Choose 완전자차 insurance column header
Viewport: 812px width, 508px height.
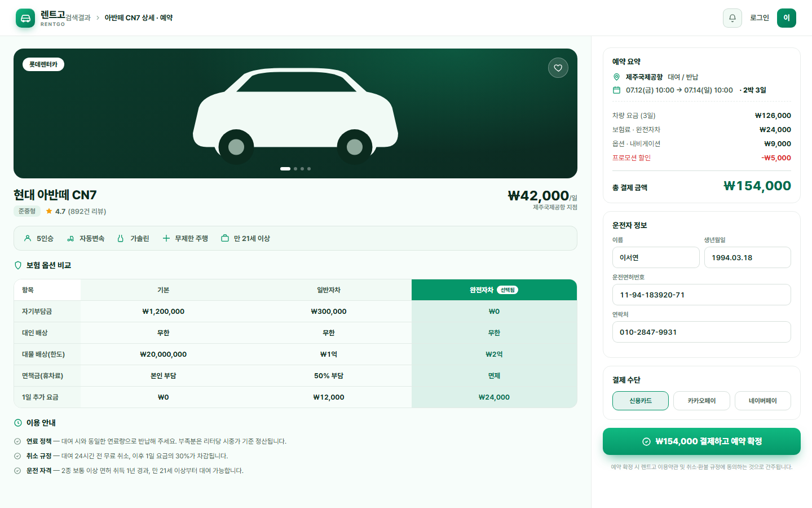pos(494,290)
